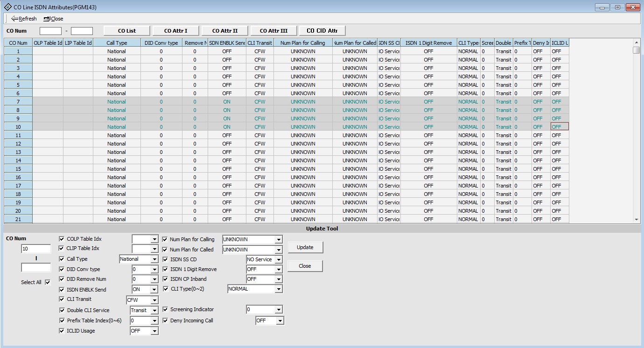The image size is (644, 348).
Task: Click the Close toolbar icon
Action: point(47,19)
